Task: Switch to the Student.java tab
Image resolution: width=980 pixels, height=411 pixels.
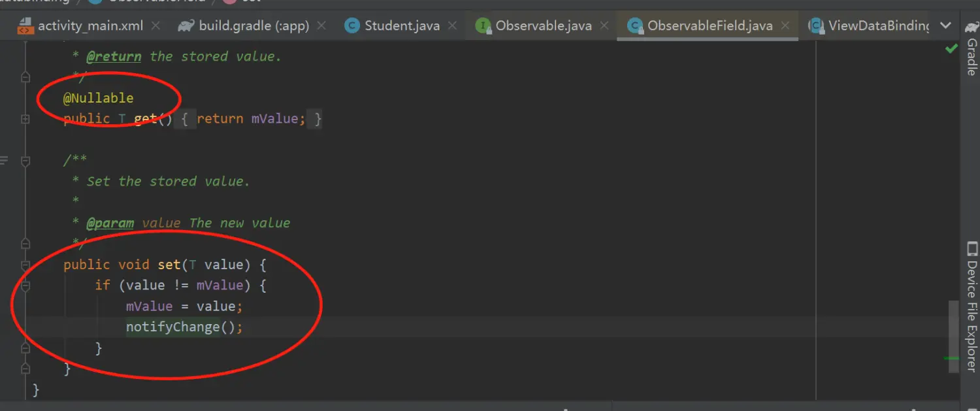Action: pos(402,26)
